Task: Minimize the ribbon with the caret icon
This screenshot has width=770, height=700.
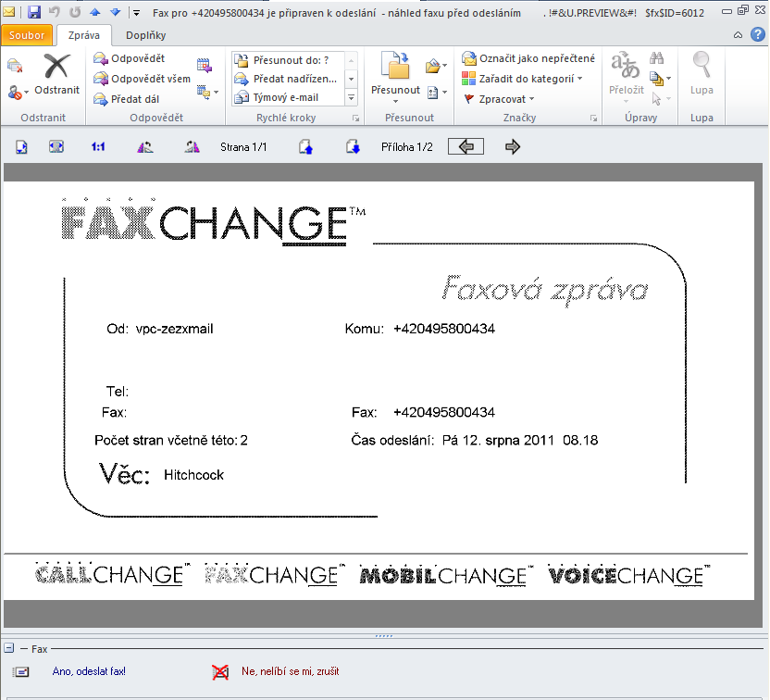Action: click(738, 35)
